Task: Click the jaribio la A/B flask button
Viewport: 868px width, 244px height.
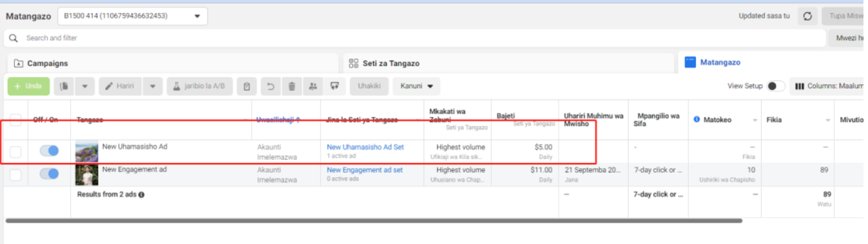Action: tap(200, 86)
